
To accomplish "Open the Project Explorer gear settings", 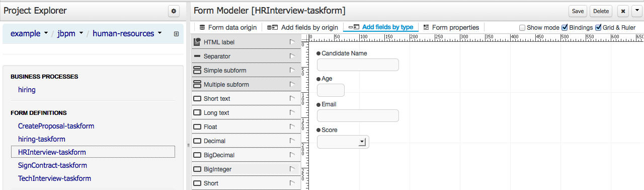I will [174, 11].
